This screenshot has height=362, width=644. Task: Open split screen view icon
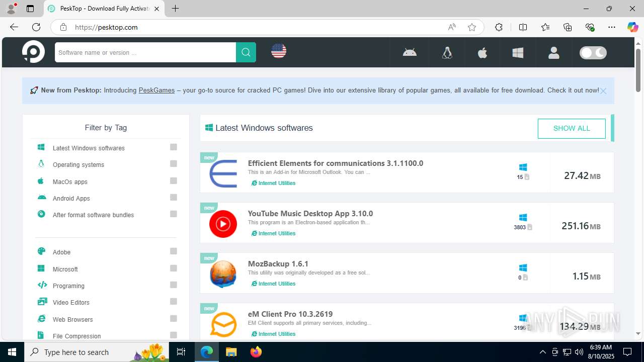click(523, 27)
